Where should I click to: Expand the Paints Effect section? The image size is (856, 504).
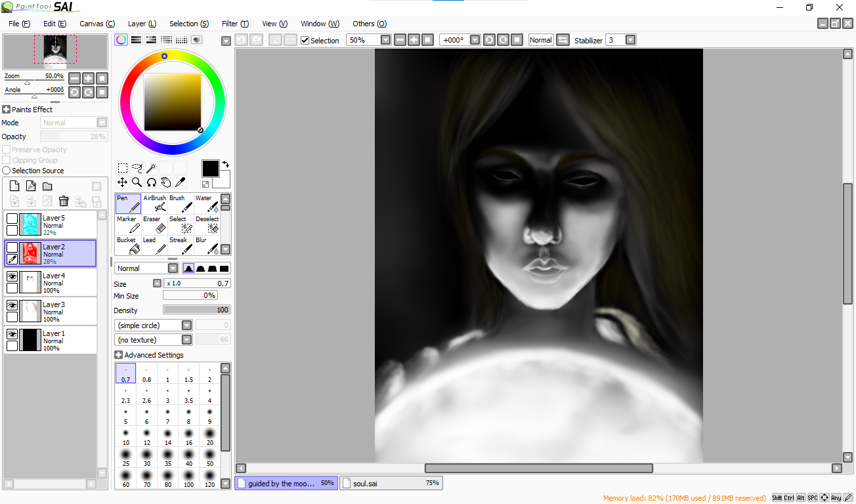tap(6, 110)
